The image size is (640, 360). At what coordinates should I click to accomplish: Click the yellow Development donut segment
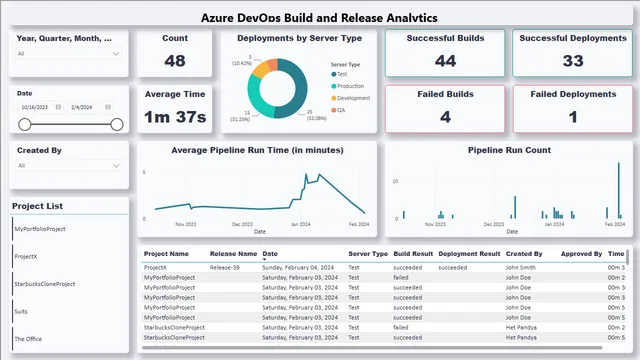260,70
